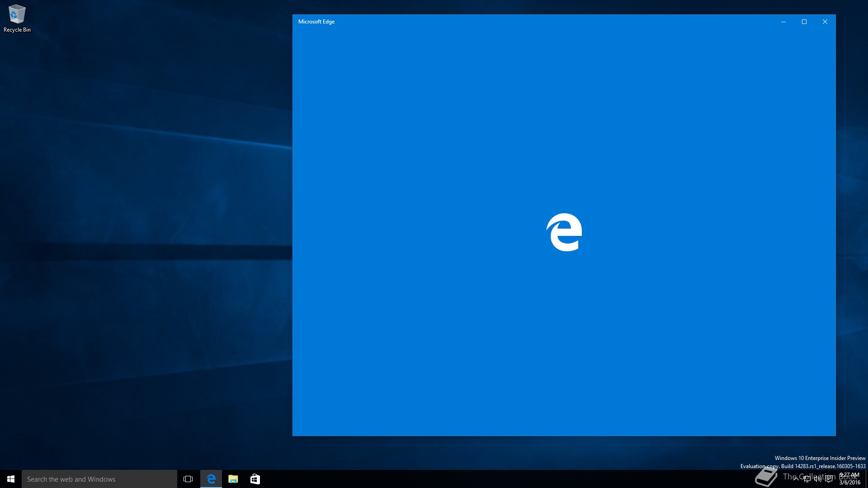Viewport: 868px width, 488px height.
Task: Open File Explorer from the taskbar
Action: pyautogui.click(x=233, y=479)
